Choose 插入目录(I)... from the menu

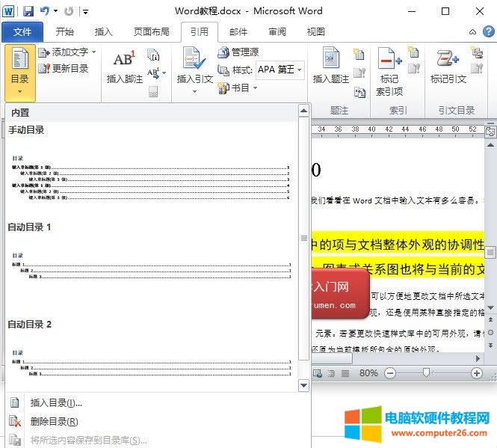pyautogui.click(x=56, y=402)
